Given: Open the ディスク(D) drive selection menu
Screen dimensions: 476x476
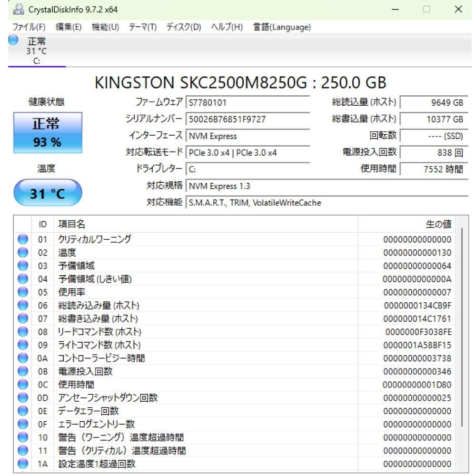Looking at the screenshot, I should (183, 27).
